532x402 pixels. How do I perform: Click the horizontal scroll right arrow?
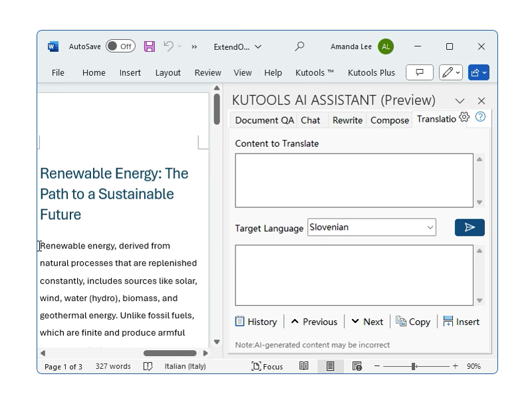point(205,353)
